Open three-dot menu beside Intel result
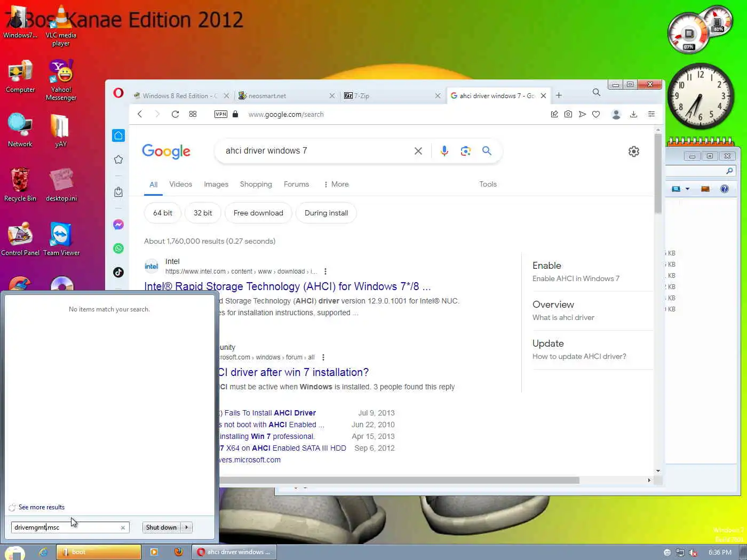The height and width of the screenshot is (560, 747). click(x=325, y=271)
